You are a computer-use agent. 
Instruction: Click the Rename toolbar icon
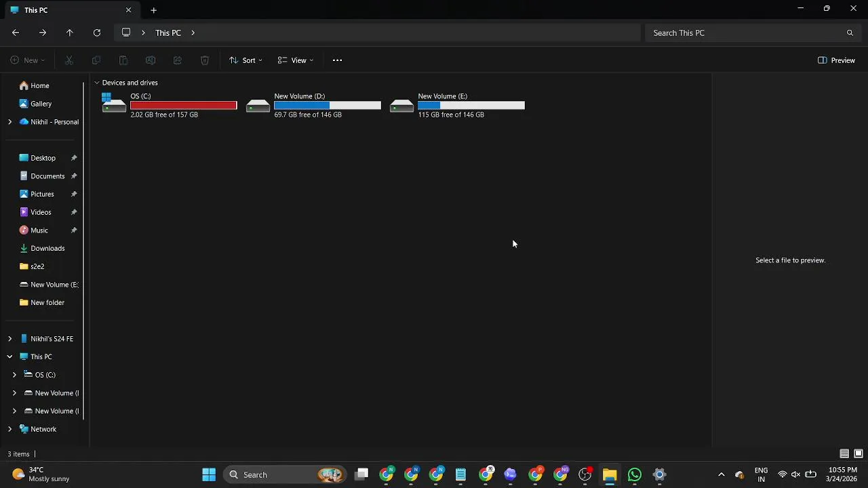[151, 60]
